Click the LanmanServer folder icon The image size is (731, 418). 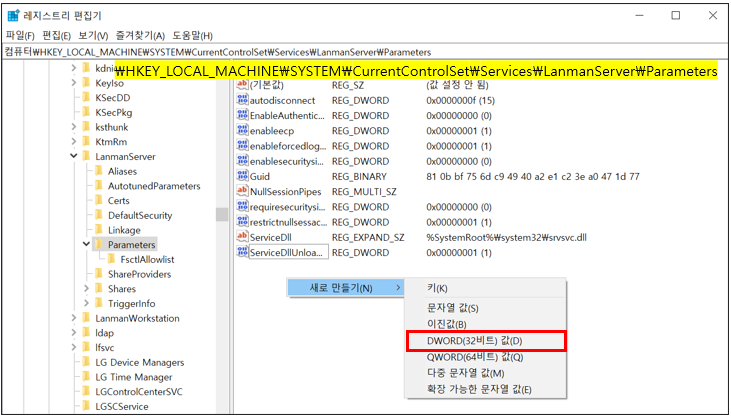(86, 156)
